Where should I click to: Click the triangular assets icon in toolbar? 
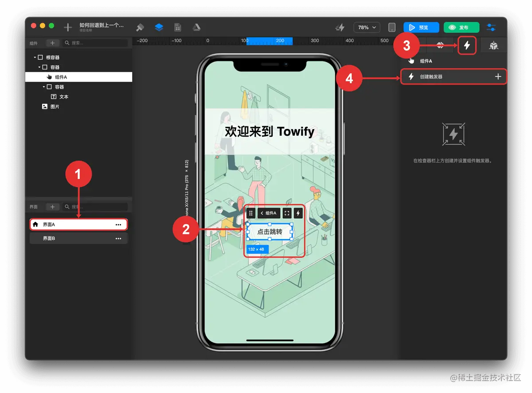(x=196, y=28)
